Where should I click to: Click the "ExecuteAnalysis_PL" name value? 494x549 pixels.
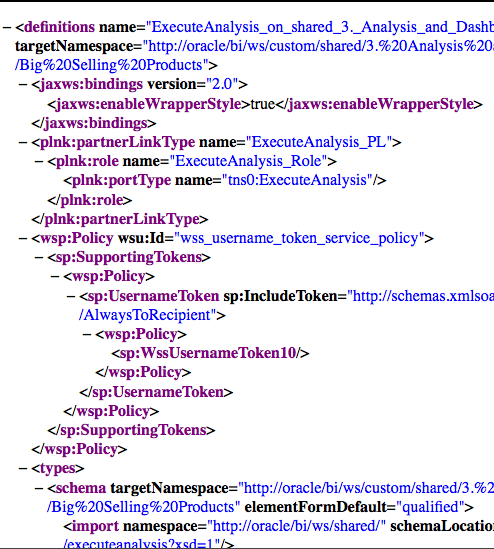tap(319, 143)
